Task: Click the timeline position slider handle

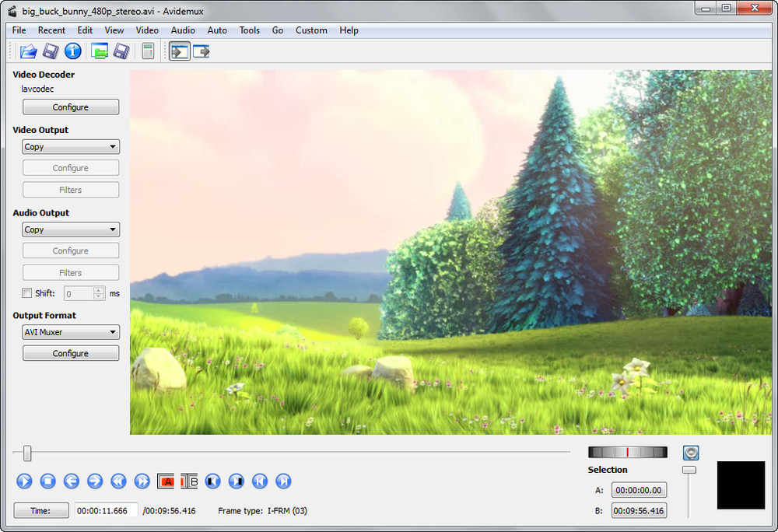Action: pyautogui.click(x=28, y=452)
